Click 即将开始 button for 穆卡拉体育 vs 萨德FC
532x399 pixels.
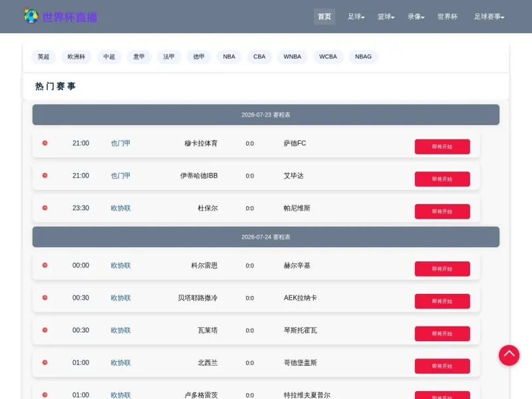[442, 146]
